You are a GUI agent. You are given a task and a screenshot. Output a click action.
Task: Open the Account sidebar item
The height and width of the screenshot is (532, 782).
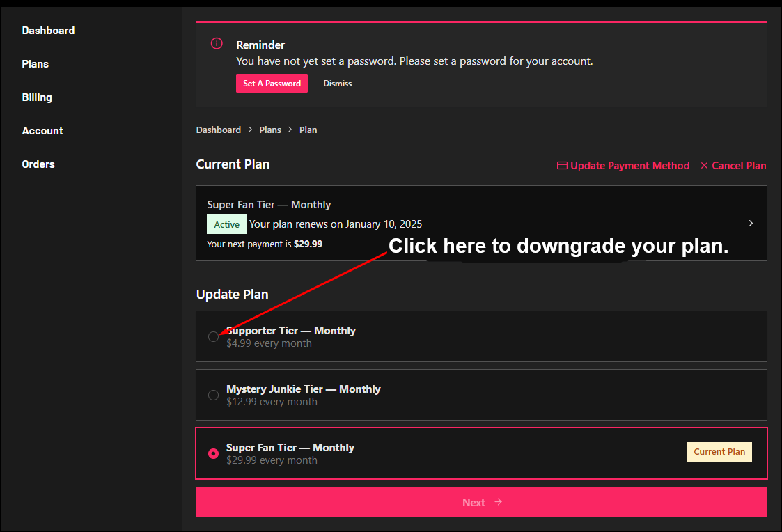click(x=42, y=131)
